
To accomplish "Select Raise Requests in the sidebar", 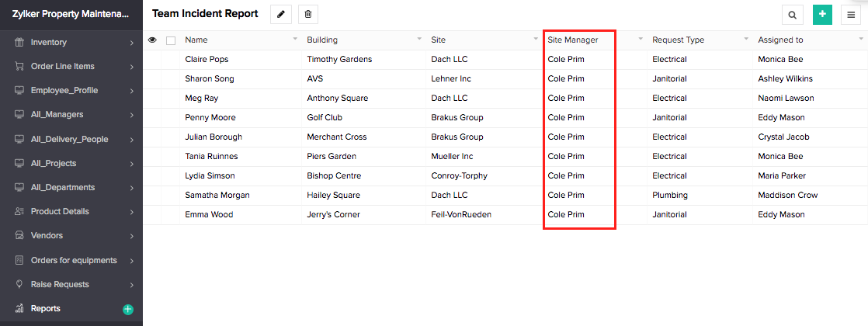I will click(x=60, y=284).
